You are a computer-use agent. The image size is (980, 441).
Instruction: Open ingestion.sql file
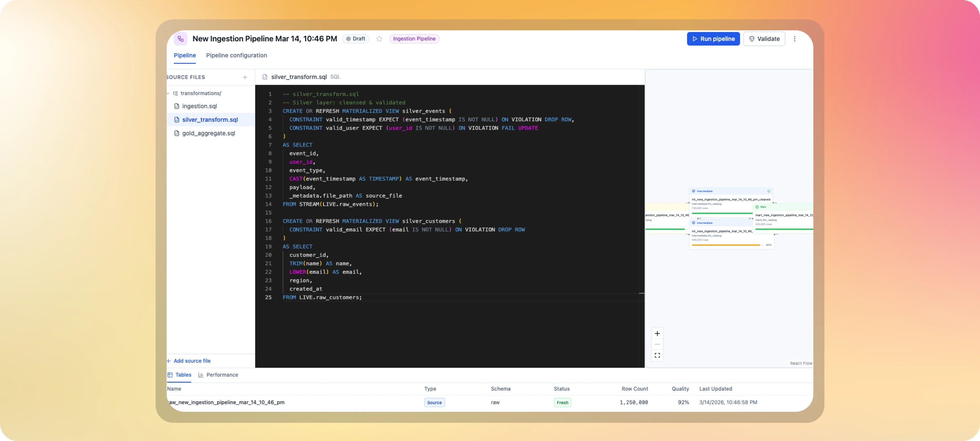[199, 106]
